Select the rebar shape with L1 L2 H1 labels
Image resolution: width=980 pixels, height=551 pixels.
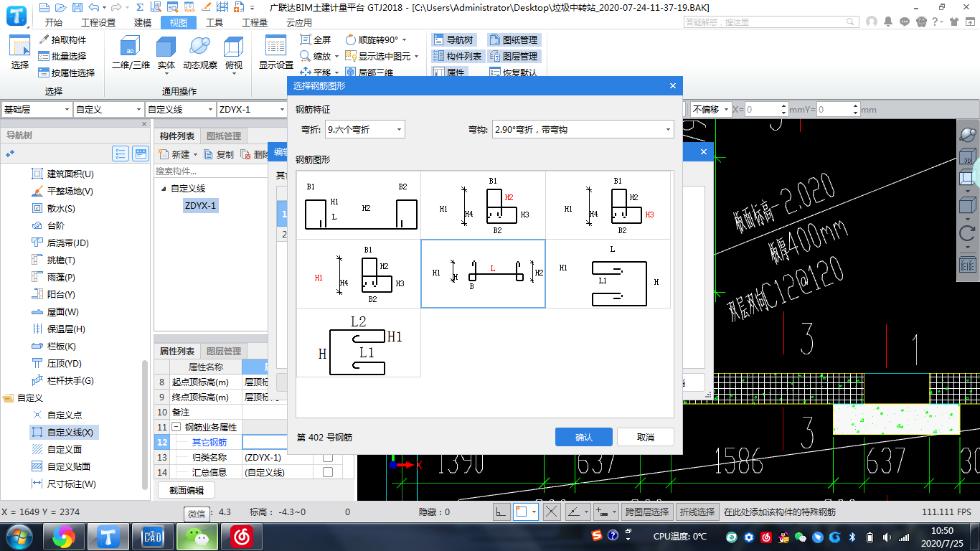click(x=359, y=343)
